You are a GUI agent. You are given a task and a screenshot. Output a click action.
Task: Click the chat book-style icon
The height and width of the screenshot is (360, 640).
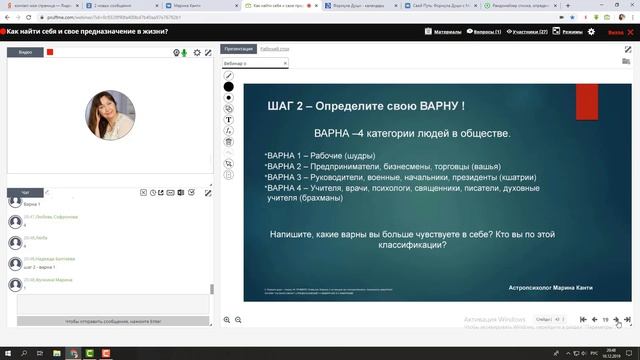[181, 192]
